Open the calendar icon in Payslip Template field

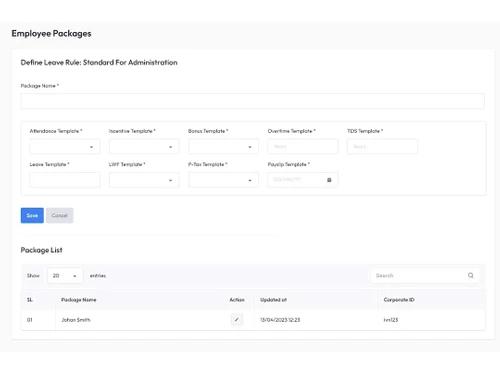tap(329, 180)
